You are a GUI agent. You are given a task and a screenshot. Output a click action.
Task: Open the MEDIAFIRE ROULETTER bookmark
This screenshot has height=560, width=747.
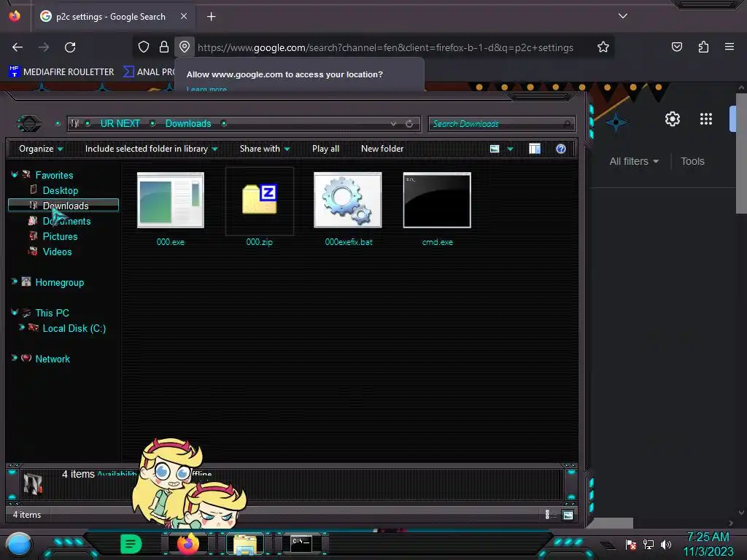point(61,72)
